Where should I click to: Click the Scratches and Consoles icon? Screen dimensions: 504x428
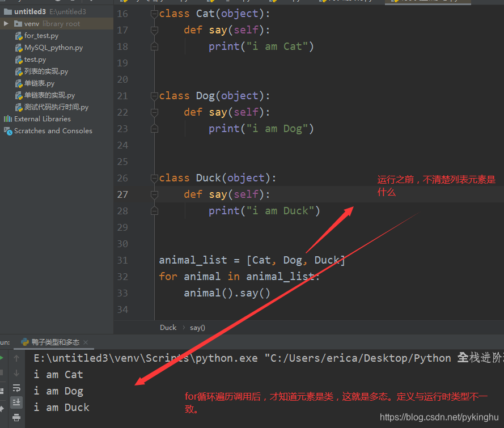tap(8, 131)
